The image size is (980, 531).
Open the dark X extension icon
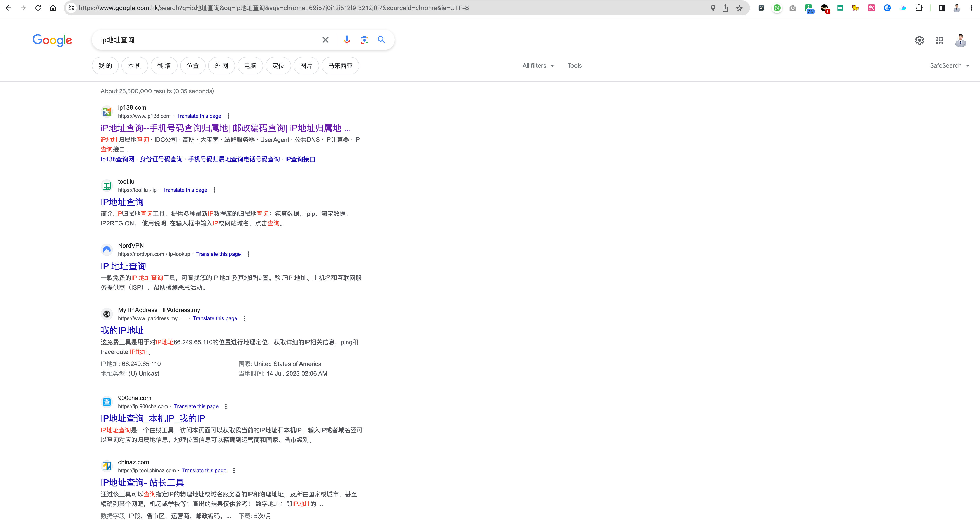click(761, 8)
